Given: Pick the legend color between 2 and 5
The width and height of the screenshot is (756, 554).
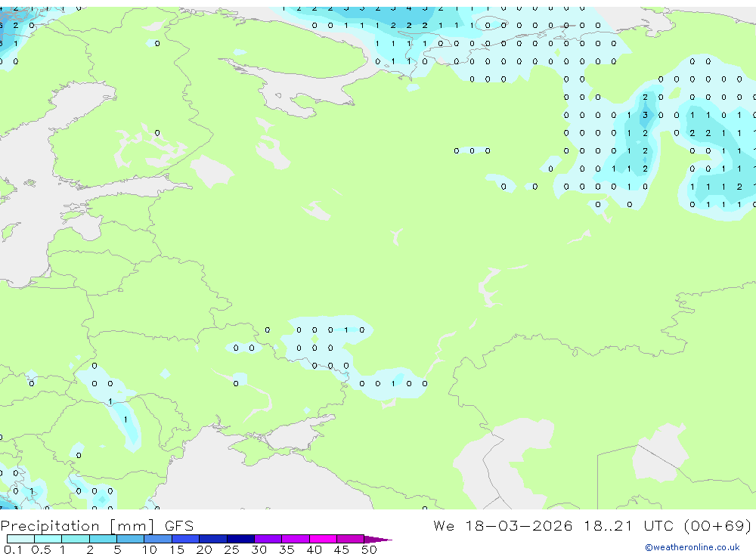Looking at the screenshot, I should 103,539.
